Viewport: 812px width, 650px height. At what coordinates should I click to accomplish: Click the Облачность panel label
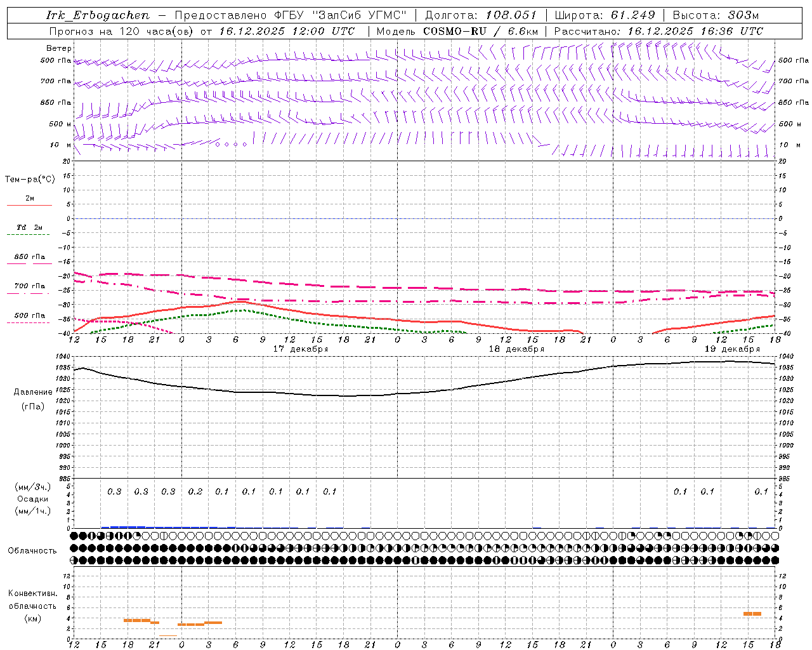[x=32, y=551]
